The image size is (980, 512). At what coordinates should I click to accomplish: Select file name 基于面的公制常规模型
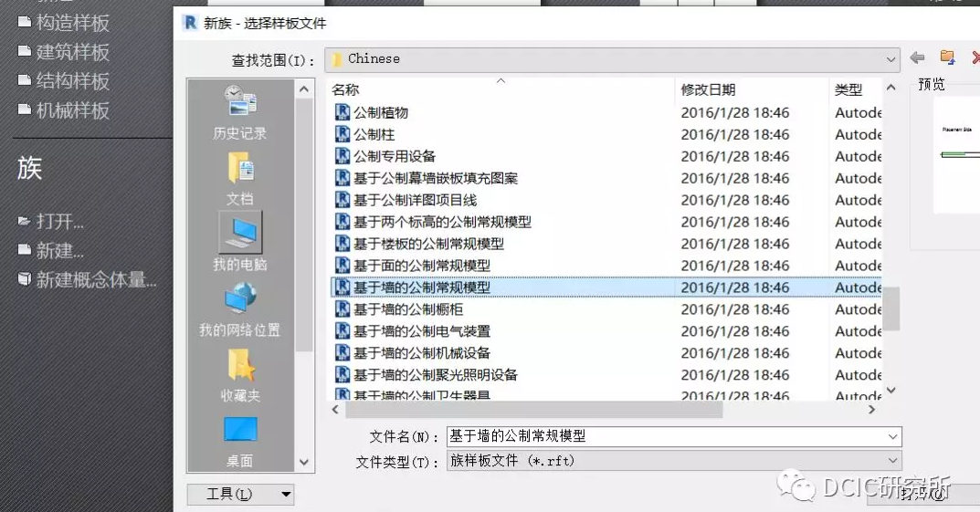(422, 266)
